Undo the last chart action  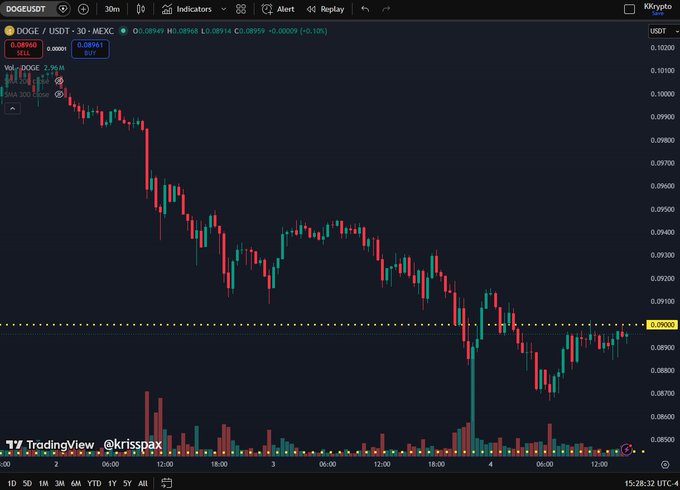pos(365,9)
